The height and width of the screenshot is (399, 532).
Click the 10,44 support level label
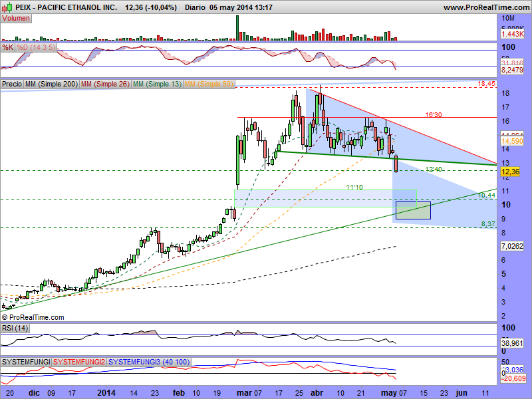(487, 195)
